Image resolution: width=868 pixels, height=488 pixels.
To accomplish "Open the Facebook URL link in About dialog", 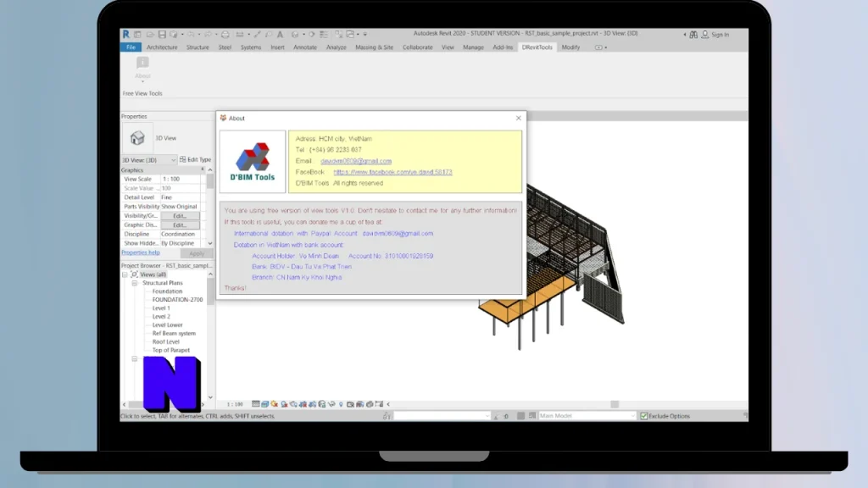I will (392, 172).
